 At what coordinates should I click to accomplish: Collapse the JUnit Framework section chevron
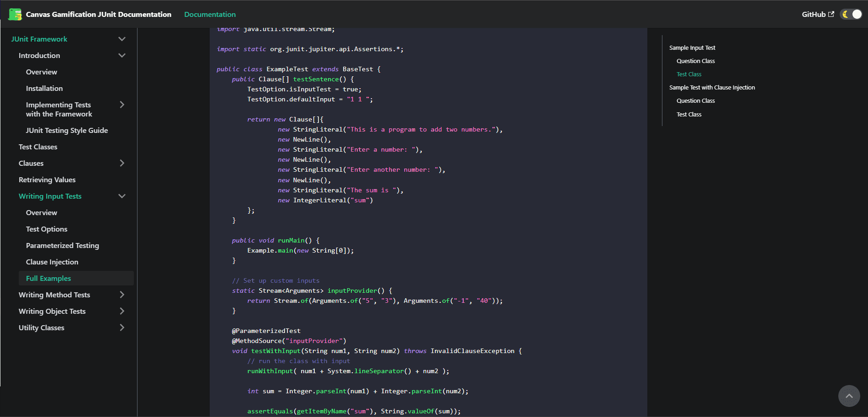(122, 39)
